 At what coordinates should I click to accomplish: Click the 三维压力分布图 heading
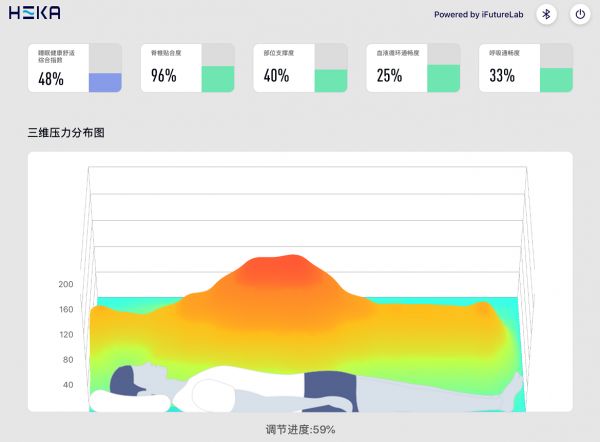pyautogui.click(x=66, y=132)
